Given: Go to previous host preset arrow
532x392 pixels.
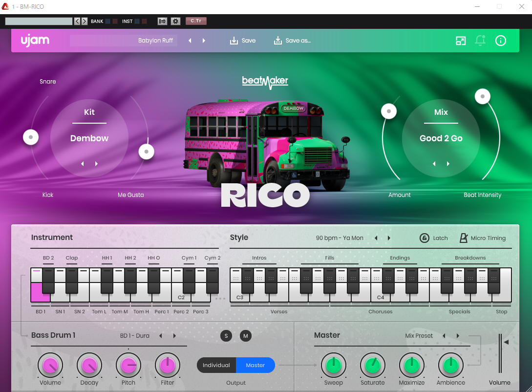Looking at the screenshot, I should click(77, 22).
